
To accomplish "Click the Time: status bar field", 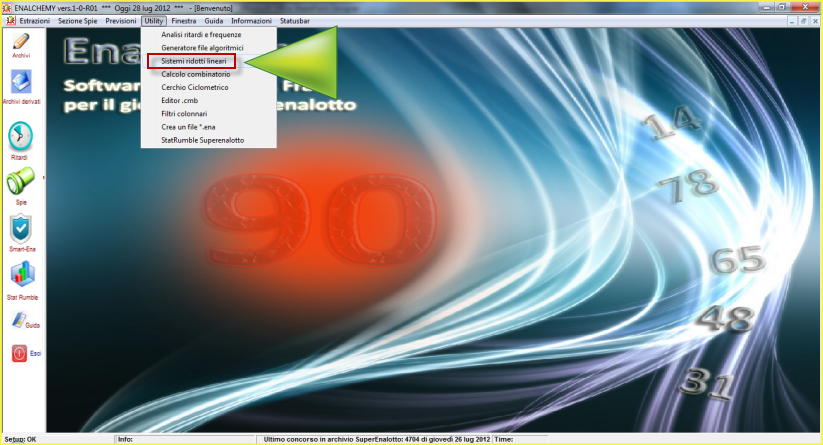I will click(521, 439).
